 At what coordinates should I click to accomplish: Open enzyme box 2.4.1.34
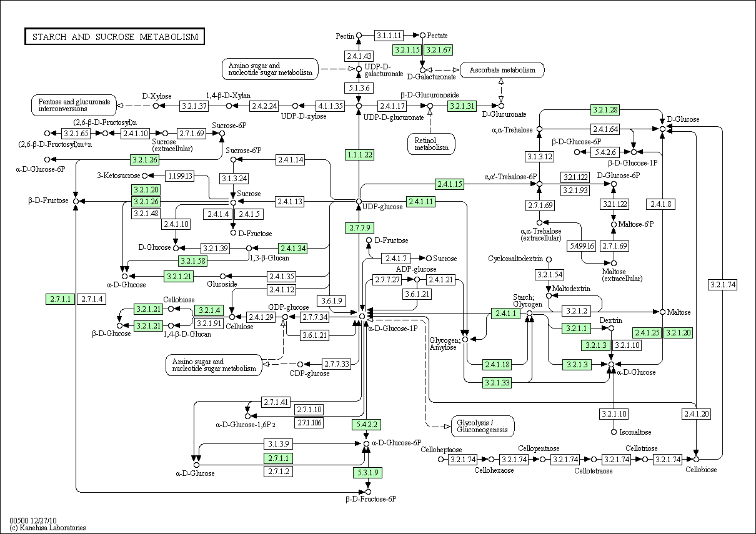click(x=294, y=249)
